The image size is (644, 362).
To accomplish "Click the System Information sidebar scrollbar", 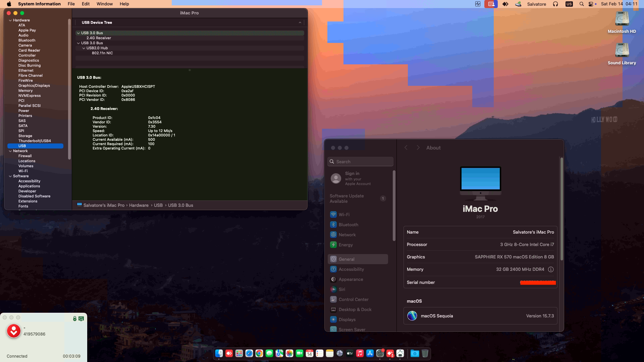I will click(69, 89).
